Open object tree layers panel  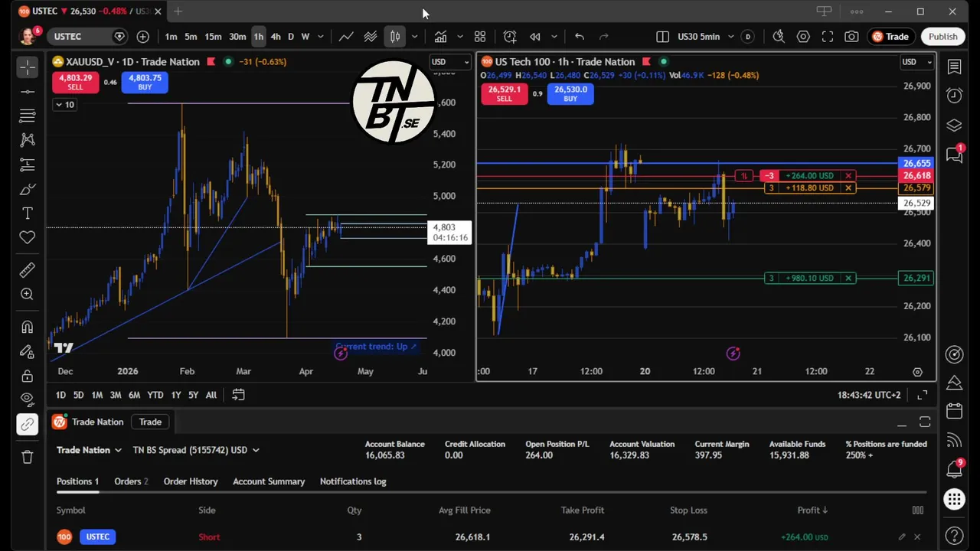coord(955,126)
